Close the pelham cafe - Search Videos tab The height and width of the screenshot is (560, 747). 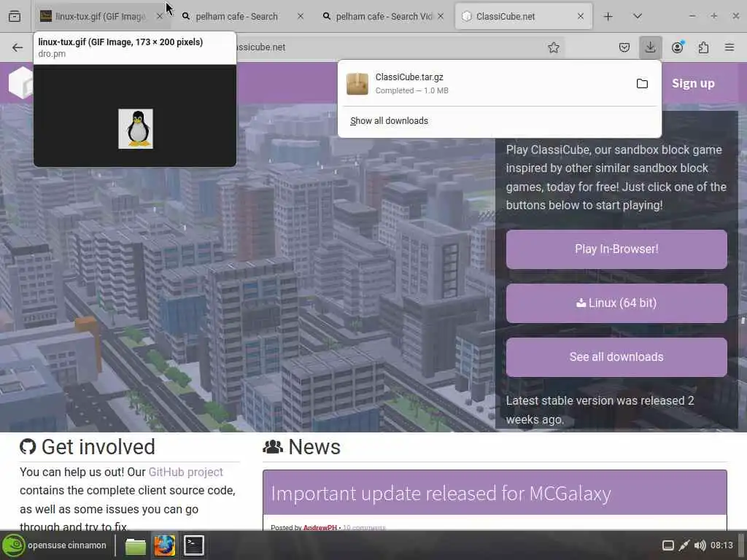(441, 16)
